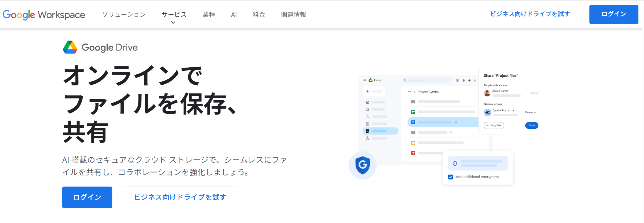This screenshot has height=223, width=644.
Task: Click the Copy link button
Action: 494,125
